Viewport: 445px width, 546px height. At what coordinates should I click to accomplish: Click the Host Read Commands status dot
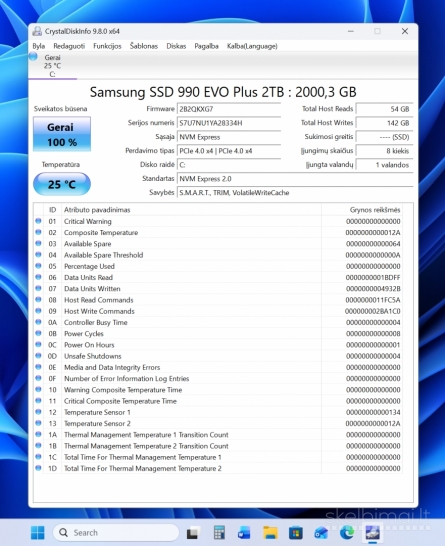[38, 299]
